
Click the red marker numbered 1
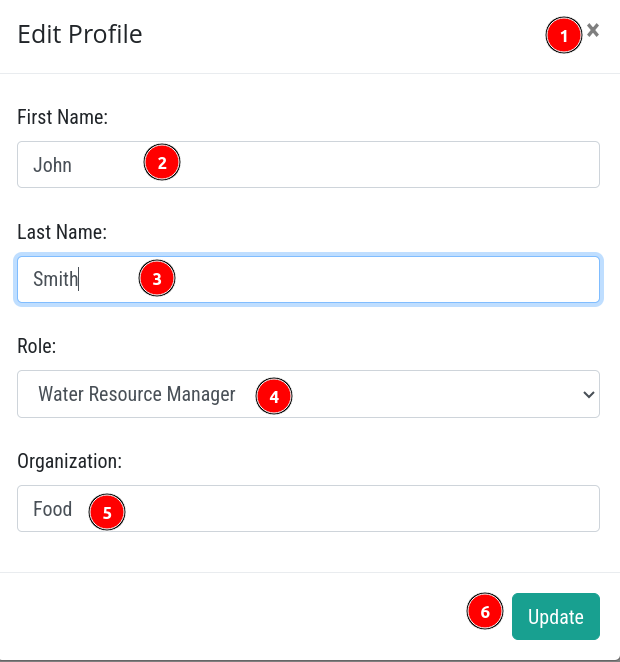point(564,35)
